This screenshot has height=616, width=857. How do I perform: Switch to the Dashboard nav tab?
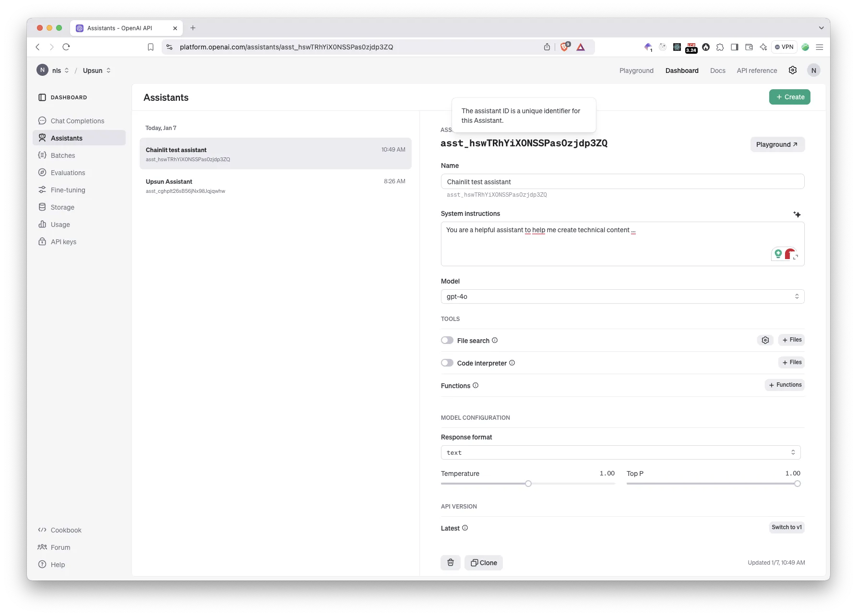(682, 71)
